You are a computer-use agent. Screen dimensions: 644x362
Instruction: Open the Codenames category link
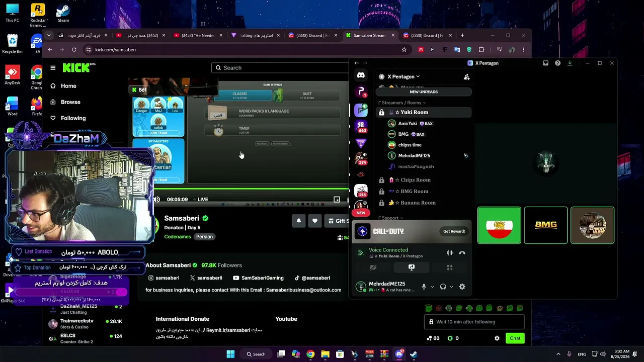click(x=178, y=237)
